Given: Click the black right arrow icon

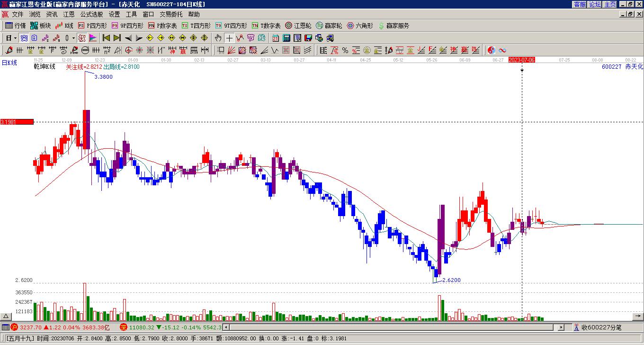Looking at the screenshot, I should 138,38.
